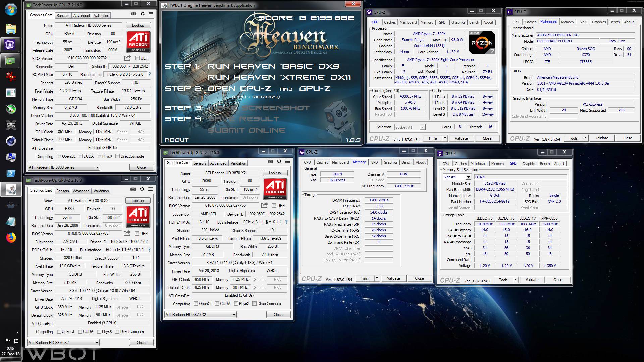Open Windows PowerShell from the taskbar
The image size is (644, 362).
tap(11, 173)
